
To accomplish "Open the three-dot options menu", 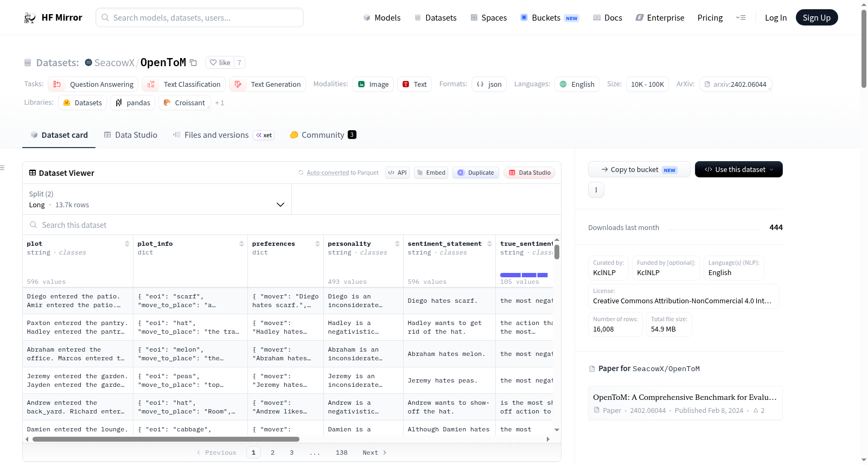I will coord(596,190).
